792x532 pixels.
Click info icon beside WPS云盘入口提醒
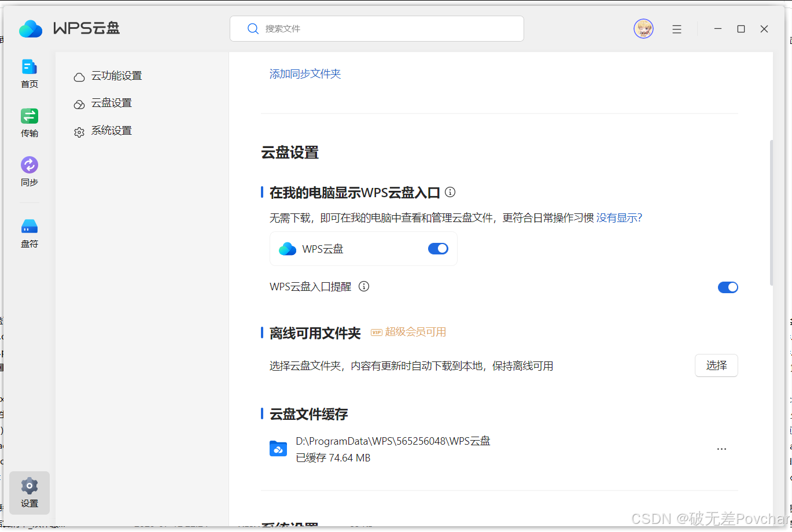(364, 286)
